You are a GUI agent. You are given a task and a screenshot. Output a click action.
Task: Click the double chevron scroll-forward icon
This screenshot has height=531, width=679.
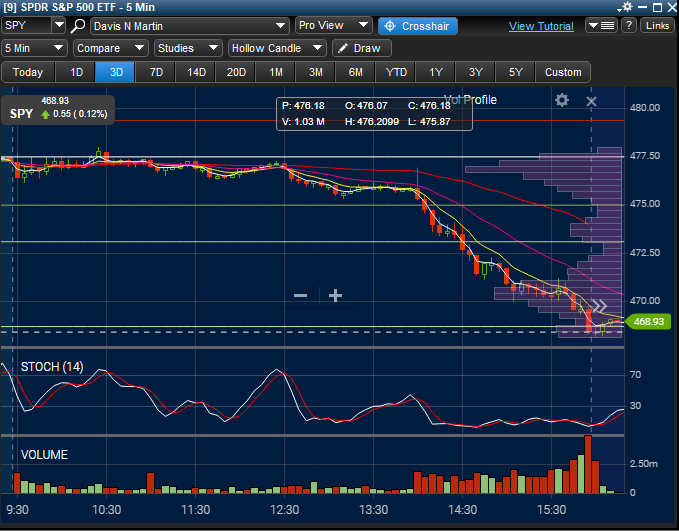pos(600,306)
